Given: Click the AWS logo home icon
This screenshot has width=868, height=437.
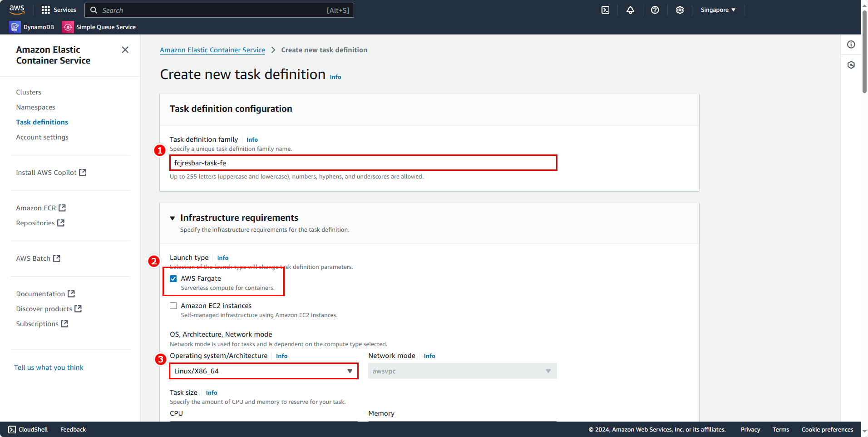Looking at the screenshot, I should (17, 10).
